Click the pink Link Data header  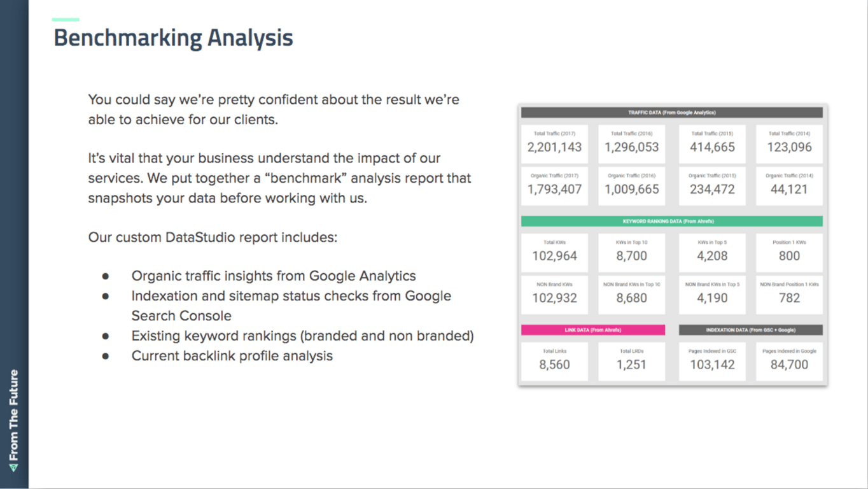click(x=592, y=330)
